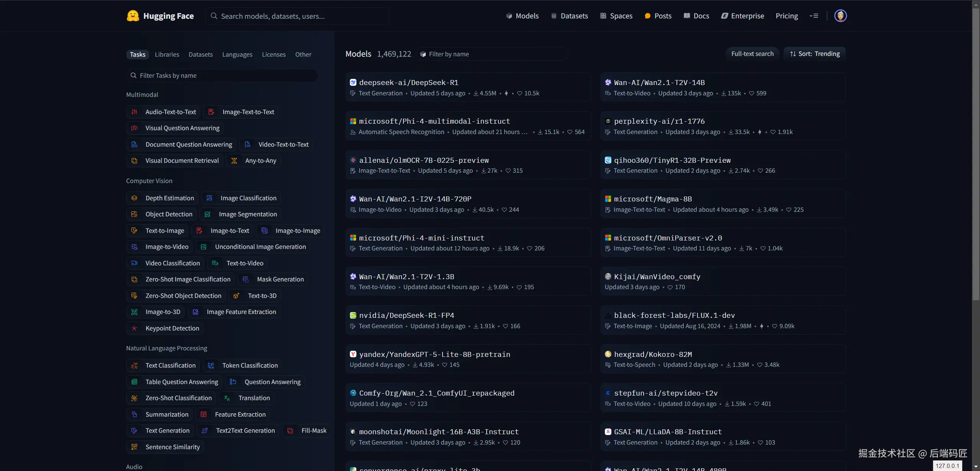Expand the navbar more-options menu
Image resolution: width=980 pixels, height=471 pixels.
pos(814,16)
